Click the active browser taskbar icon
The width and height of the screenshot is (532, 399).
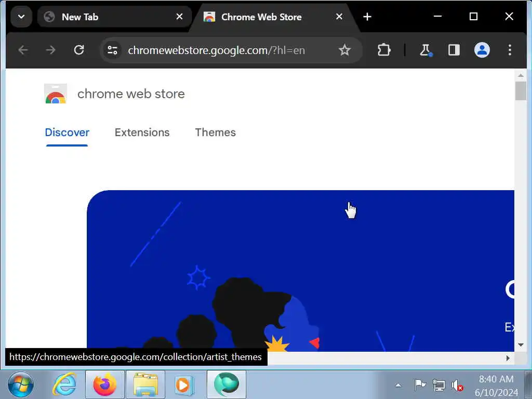click(x=227, y=385)
